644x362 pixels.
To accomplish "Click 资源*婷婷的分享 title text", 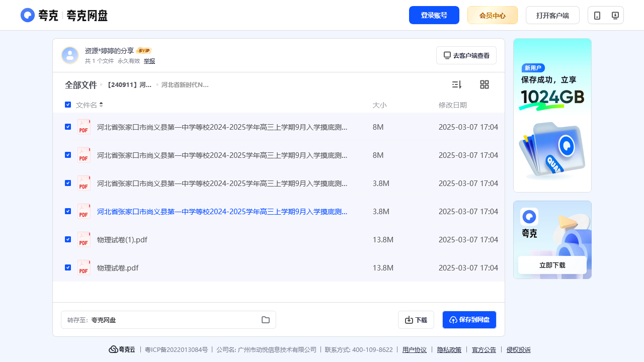I will (x=109, y=51).
